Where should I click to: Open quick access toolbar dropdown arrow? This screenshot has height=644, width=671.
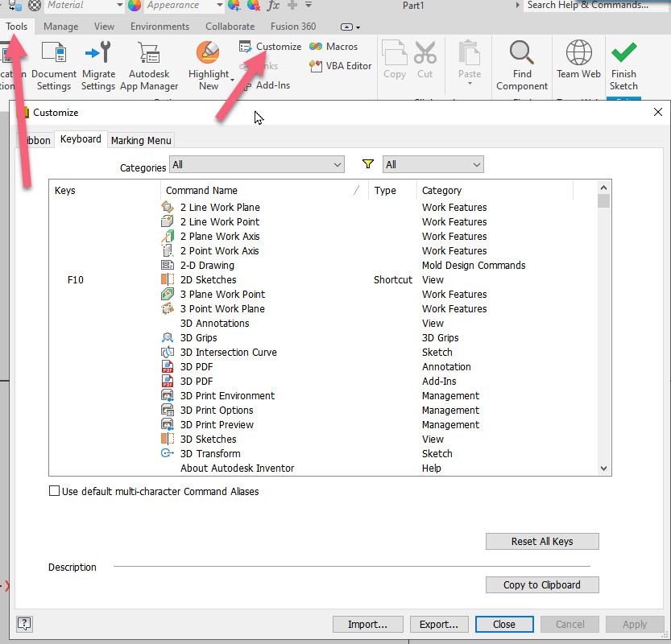(x=309, y=5)
